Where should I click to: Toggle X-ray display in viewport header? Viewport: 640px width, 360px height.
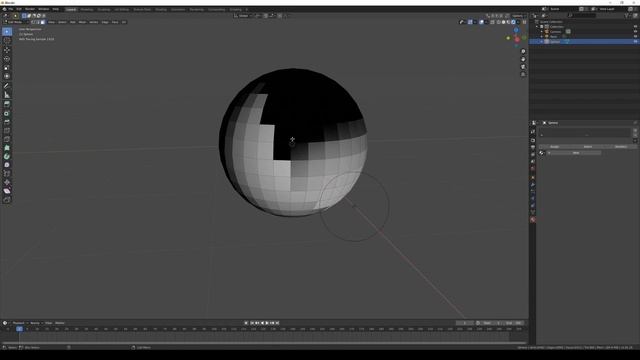tap(492, 22)
